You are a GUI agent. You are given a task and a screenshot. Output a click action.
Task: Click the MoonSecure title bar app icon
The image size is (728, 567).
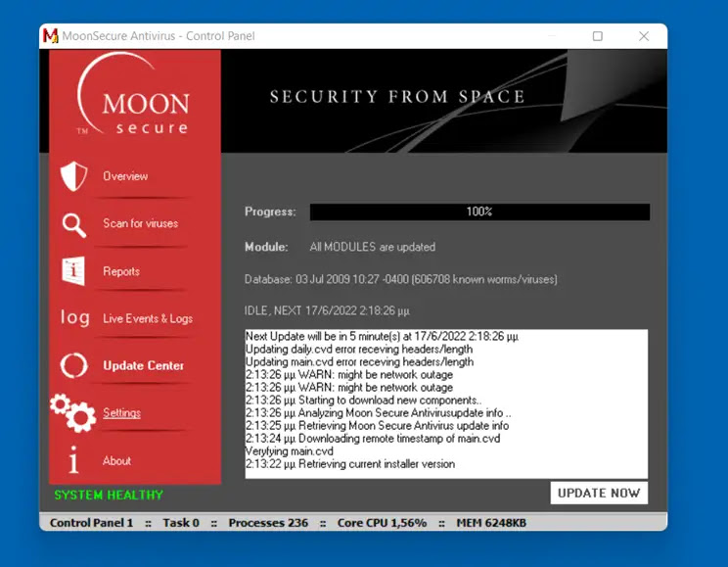click(50, 36)
